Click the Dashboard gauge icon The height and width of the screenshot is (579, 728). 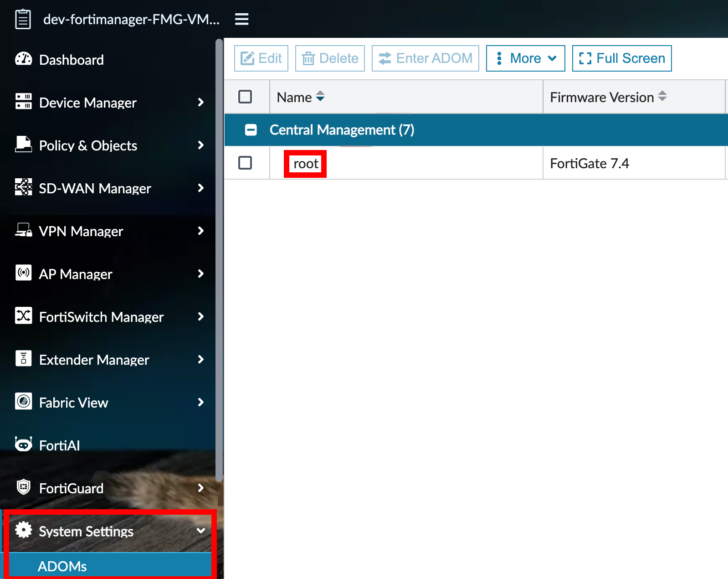tap(23, 59)
